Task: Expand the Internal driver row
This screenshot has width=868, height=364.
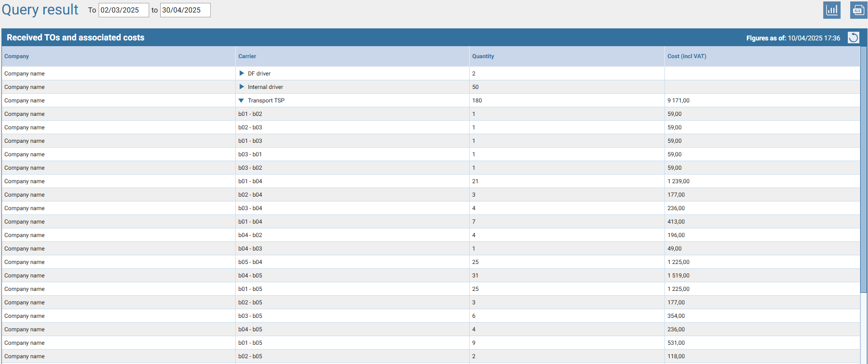Action: click(242, 87)
